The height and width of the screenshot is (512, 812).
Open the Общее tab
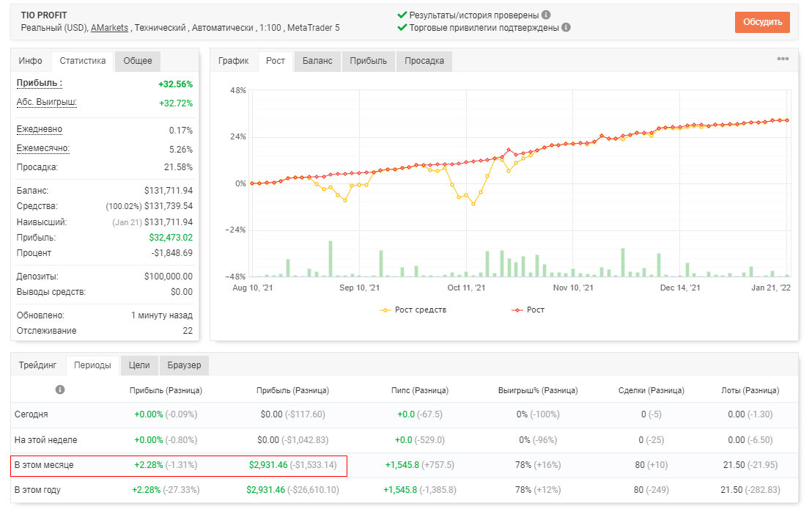pyautogui.click(x=138, y=61)
